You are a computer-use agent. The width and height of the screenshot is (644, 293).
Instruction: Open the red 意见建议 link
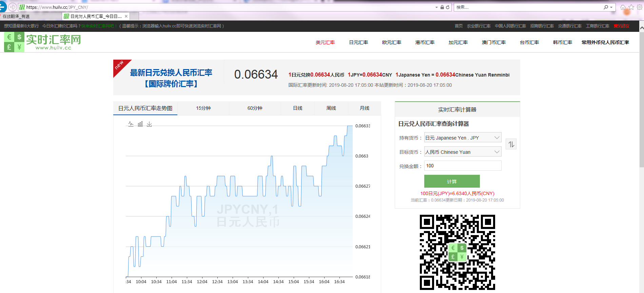tap(621, 26)
